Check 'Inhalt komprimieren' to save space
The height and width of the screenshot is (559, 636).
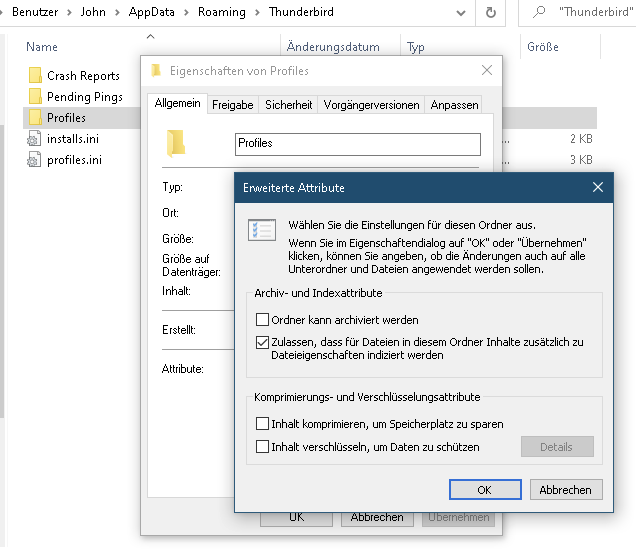click(263, 424)
